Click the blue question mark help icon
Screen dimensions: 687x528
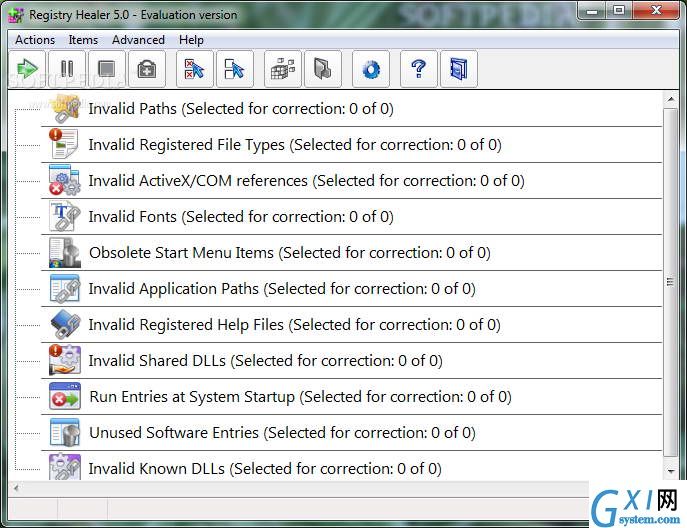point(419,69)
